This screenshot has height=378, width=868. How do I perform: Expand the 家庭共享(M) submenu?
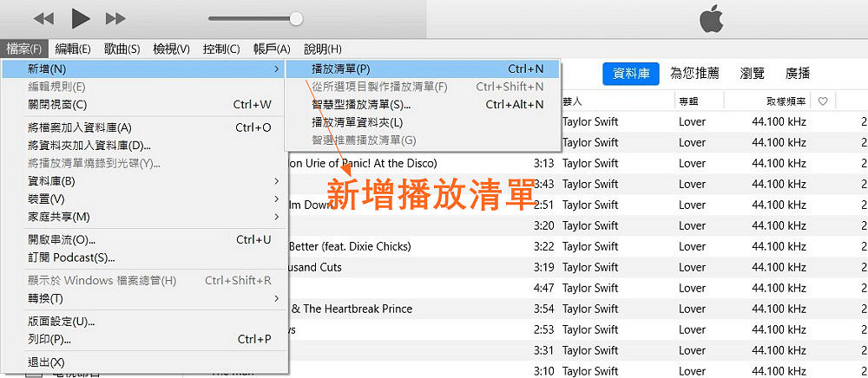pos(59,216)
